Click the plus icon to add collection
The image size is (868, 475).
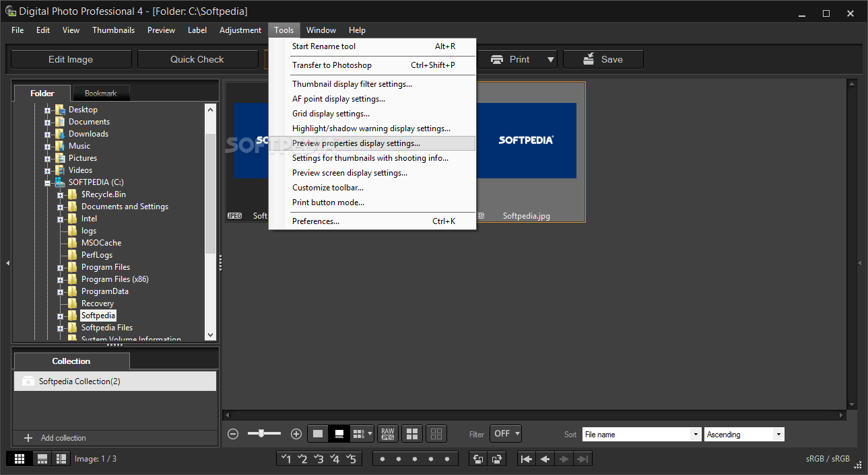pyautogui.click(x=28, y=438)
